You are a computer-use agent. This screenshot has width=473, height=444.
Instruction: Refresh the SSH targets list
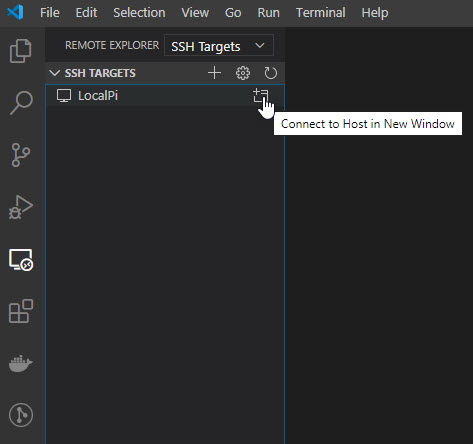click(x=270, y=73)
